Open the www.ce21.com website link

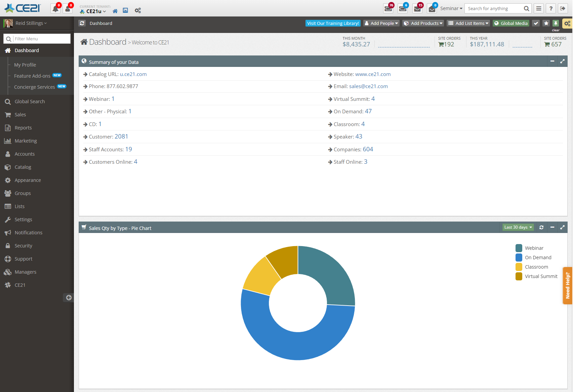click(373, 74)
